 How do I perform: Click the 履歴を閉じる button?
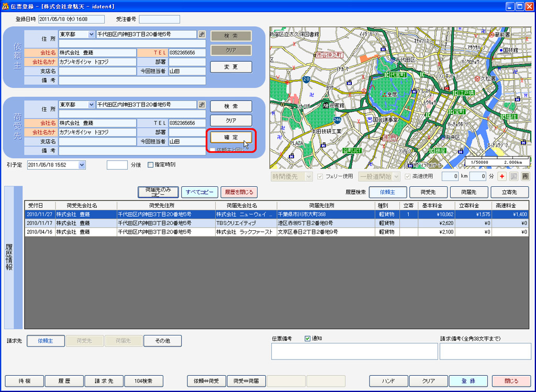pyautogui.click(x=239, y=192)
